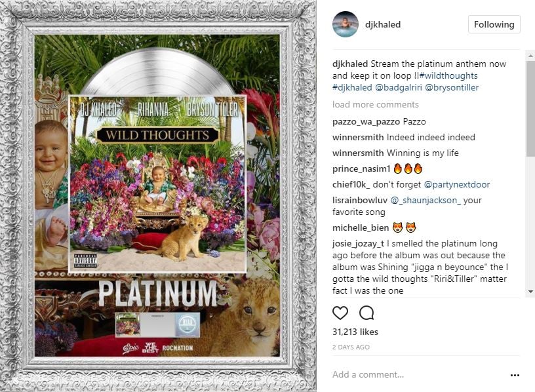Viewport: 535px width, 392px height.
Task: Open the #djkhaled hashtag link
Action: pos(352,87)
